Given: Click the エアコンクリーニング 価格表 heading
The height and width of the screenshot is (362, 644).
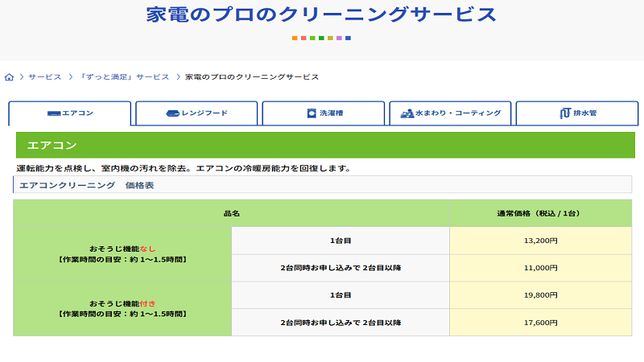Looking at the screenshot, I should pos(86,185).
